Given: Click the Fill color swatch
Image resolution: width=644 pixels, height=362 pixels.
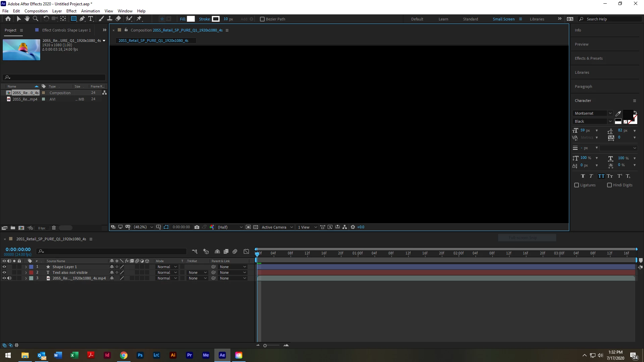Looking at the screenshot, I should click(191, 19).
